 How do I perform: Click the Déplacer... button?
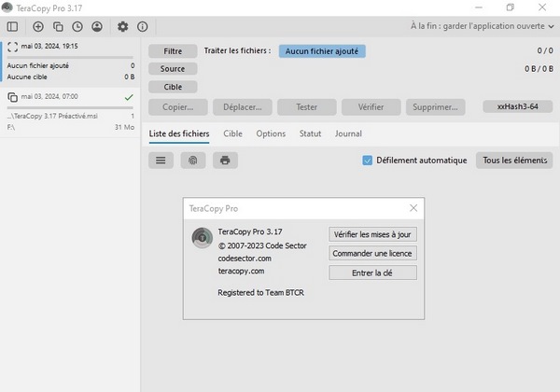243,107
